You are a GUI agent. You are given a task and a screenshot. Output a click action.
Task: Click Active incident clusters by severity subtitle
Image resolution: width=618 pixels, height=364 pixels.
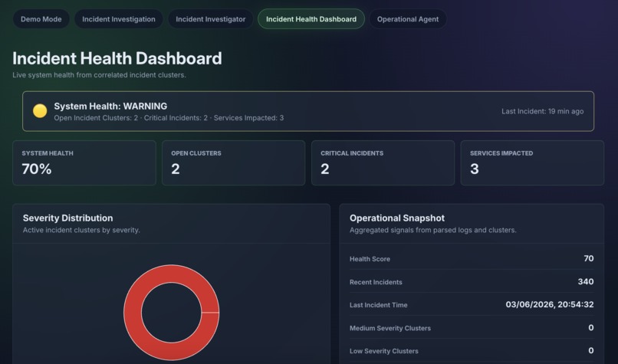coord(81,230)
